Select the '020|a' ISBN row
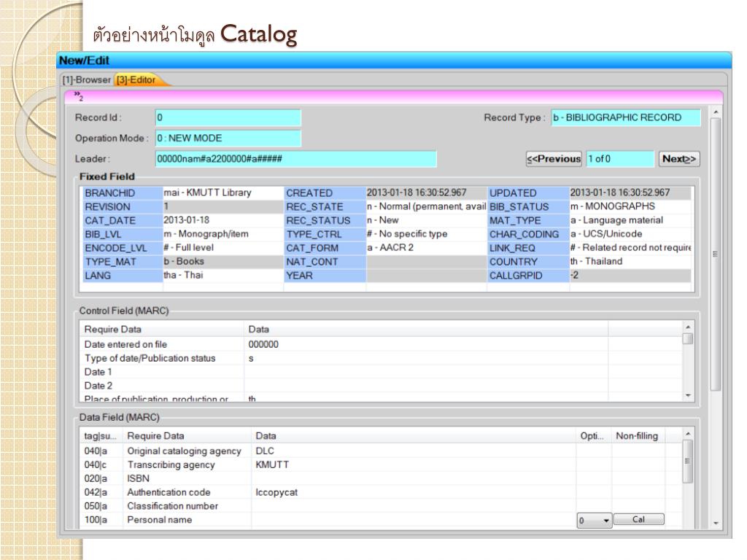 381,478
